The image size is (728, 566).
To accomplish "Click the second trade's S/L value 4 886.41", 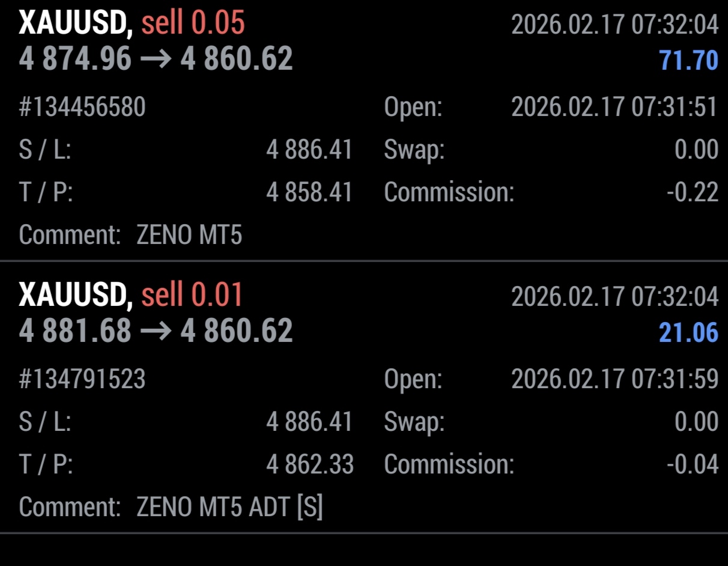I will (x=309, y=422).
